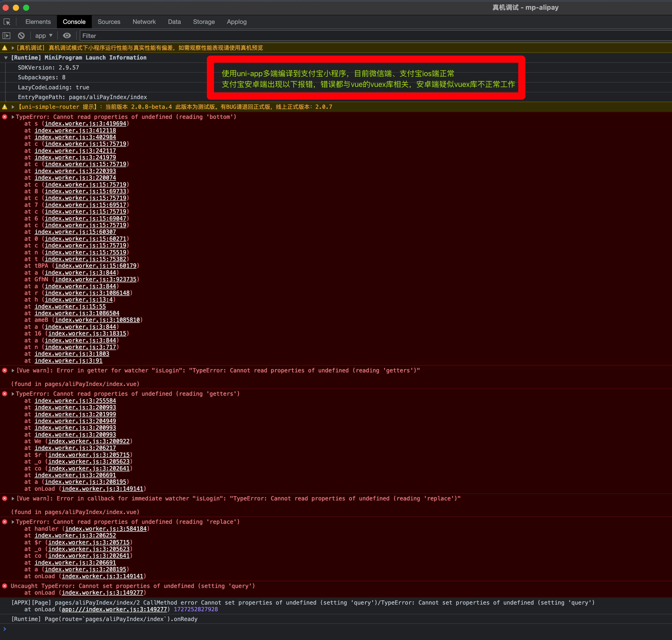Toggle the console sidebar panel icon
Image resolution: width=672 pixels, height=640 pixels.
pyautogui.click(x=6, y=35)
